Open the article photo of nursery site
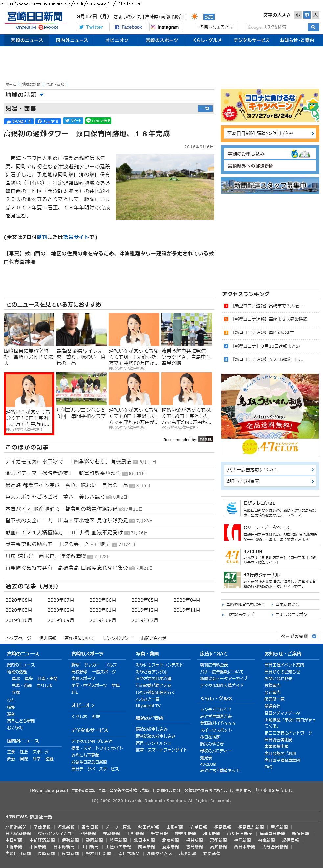The image size is (323, 868). coord(165,187)
